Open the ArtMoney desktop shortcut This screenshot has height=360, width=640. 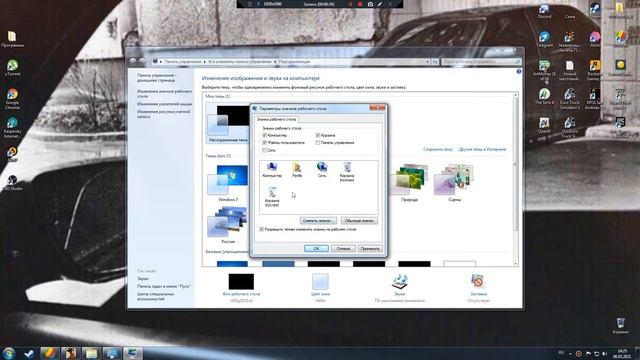click(x=544, y=70)
